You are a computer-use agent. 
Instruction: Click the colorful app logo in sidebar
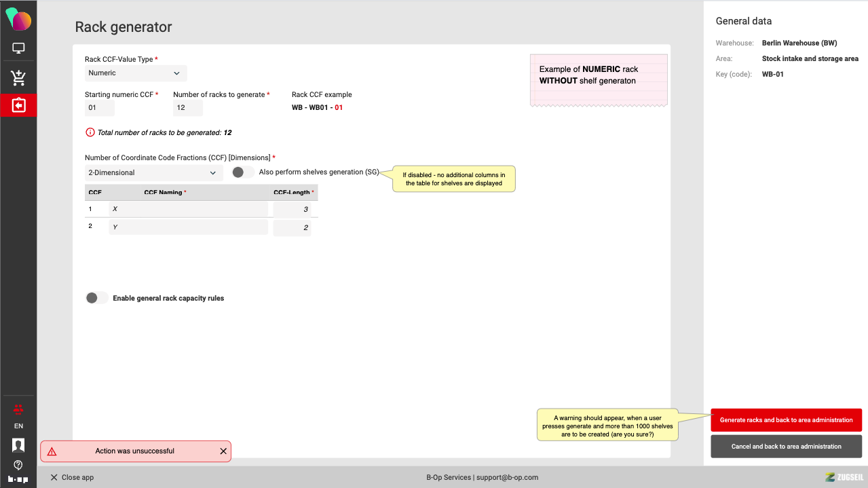[x=18, y=19]
